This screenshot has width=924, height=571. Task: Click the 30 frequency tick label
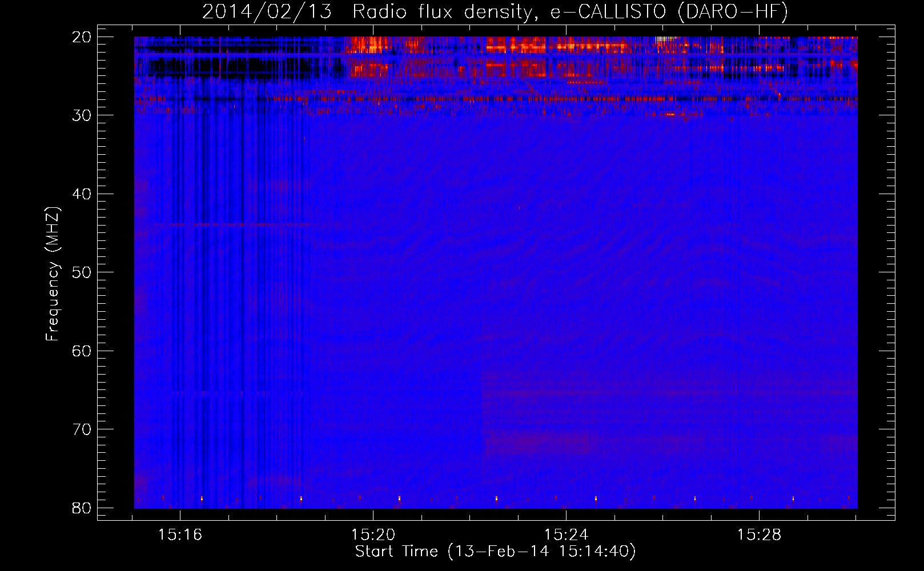click(x=82, y=115)
